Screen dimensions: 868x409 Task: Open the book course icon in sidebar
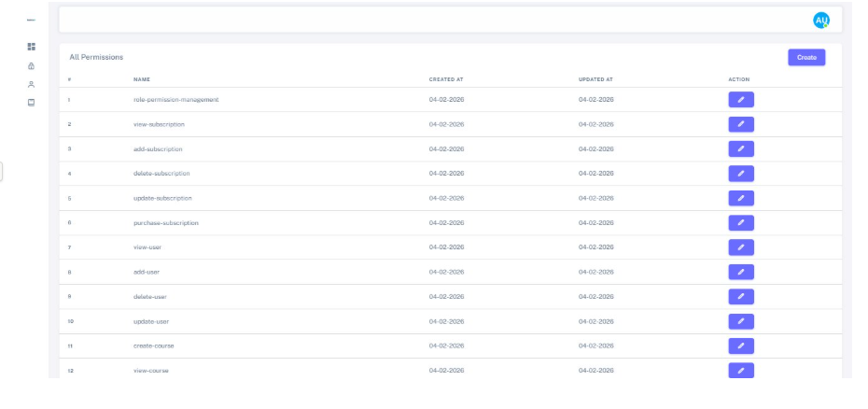coord(31,103)
